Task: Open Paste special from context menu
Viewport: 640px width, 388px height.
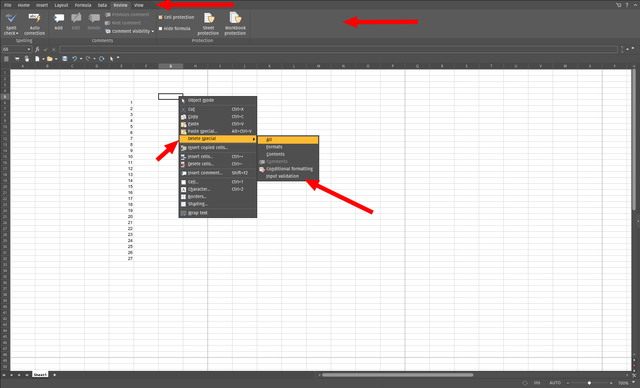Action: pyautogui.click(x=218, y=131)
